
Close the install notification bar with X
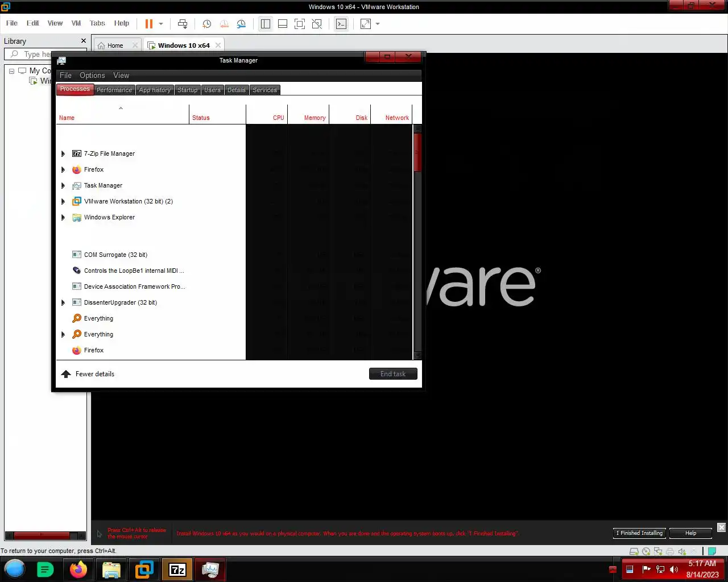pyautogui.click(x=721, y=527)
